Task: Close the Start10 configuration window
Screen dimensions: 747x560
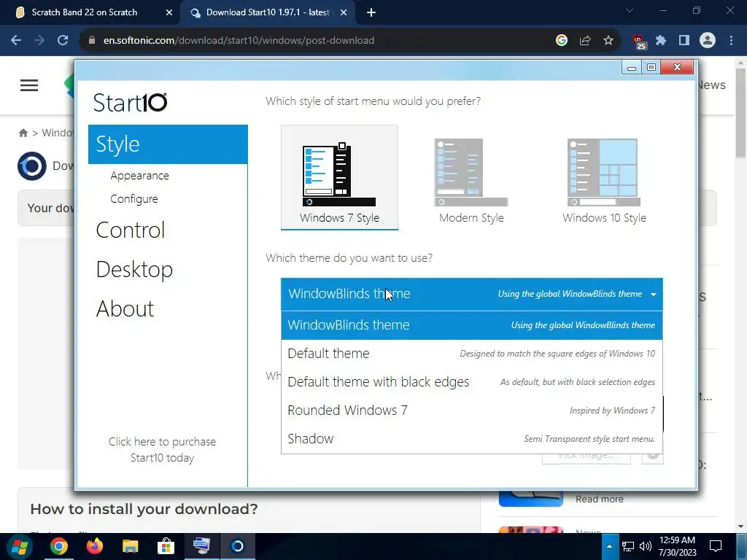Action: [677, 68]
